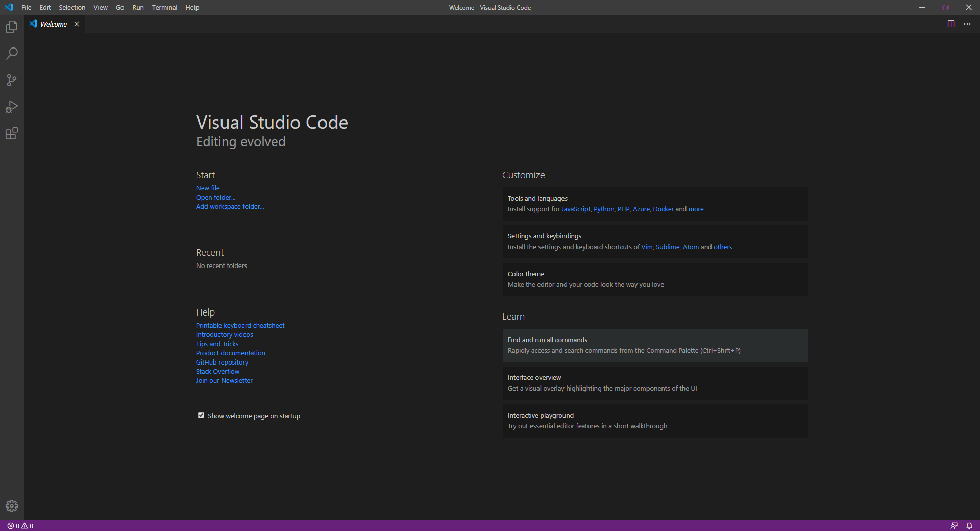
Task: Close the Welcome tab
Action: click(77, 24)
